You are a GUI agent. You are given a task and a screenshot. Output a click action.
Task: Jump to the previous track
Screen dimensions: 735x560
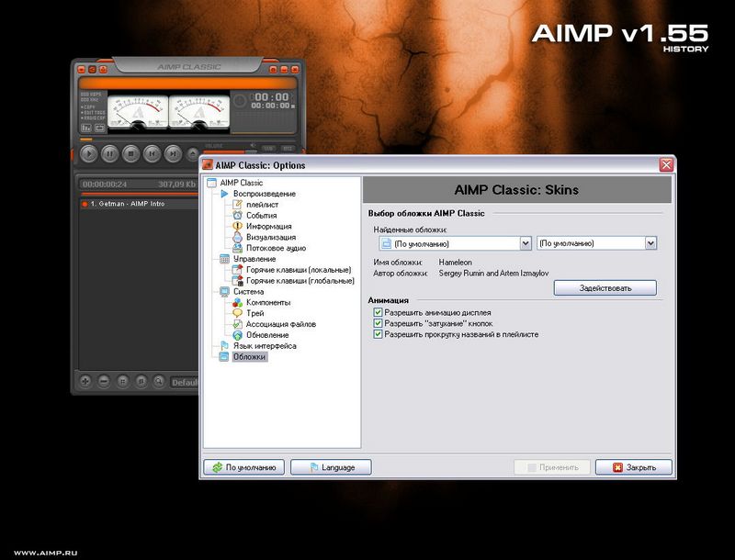[x=152, y=153]
